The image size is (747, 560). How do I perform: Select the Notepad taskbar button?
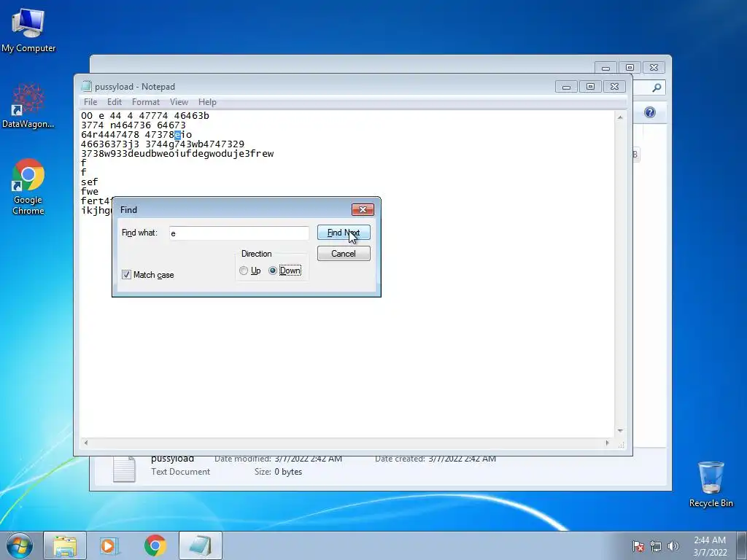201,545
